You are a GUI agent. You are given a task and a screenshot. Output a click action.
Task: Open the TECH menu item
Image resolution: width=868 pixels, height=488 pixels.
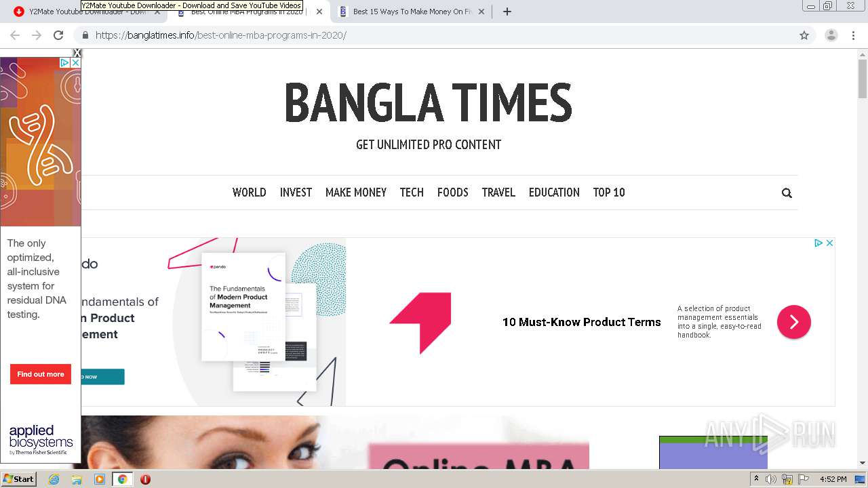pos(412,192)
